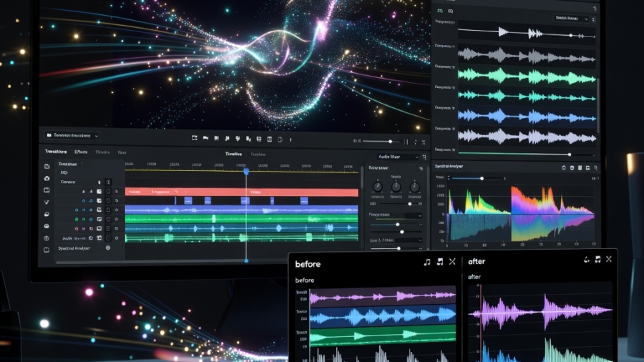Open the dropdown at the top of the waveform panel
The width and height of the screenshot is (644, 362).
point(571,18)
